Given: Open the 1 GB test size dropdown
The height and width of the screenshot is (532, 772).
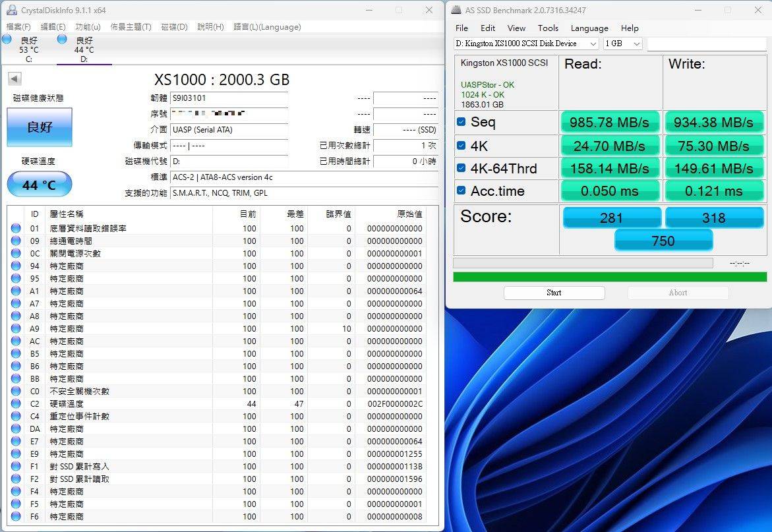Looking at the screenshot, I should point(622,44).
